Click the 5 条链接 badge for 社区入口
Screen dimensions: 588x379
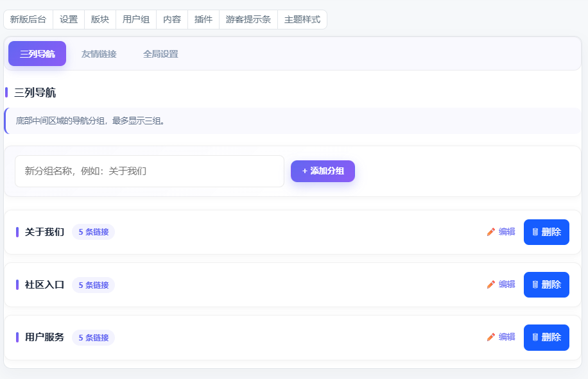pyautogui.click(x=93, y=285)
